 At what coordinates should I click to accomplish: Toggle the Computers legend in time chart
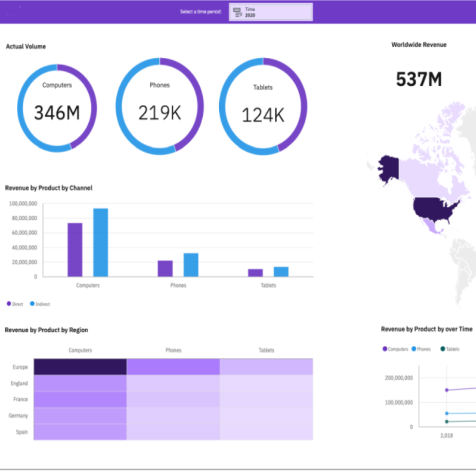[395, 349]
